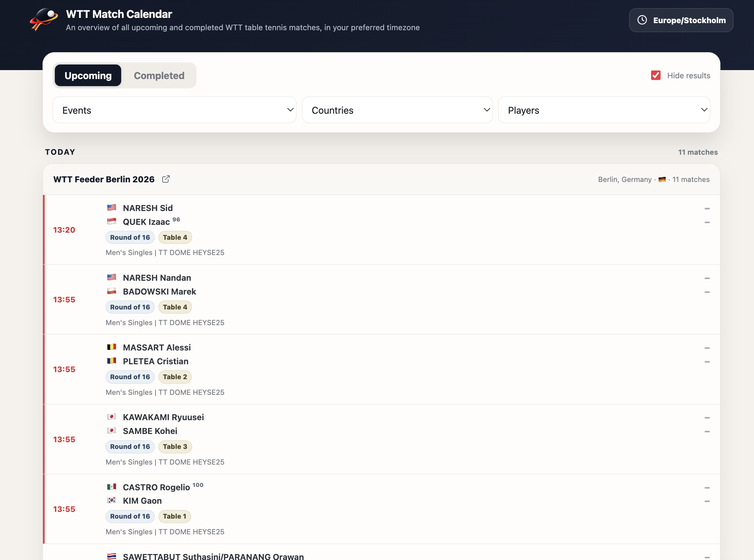Click Table 4 badge in BADOWSKI Marek match
This screenshot has width=754, height=560.
coord(175,307)
